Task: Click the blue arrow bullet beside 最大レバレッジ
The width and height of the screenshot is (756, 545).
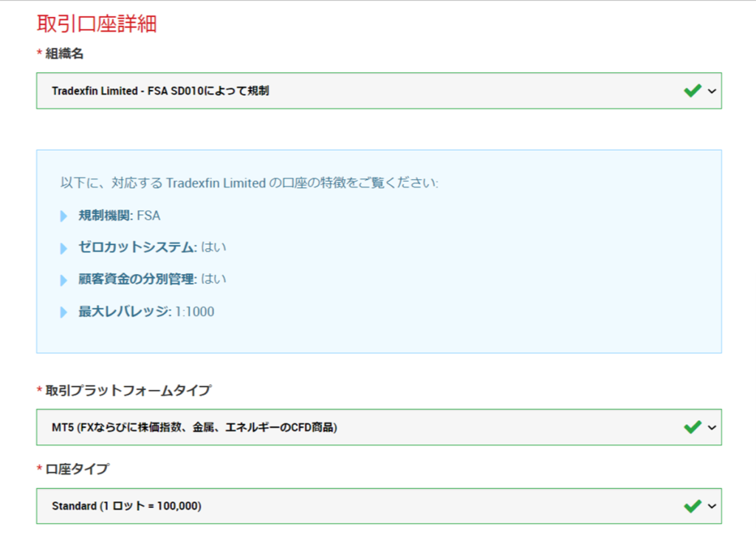Action: 63,312
